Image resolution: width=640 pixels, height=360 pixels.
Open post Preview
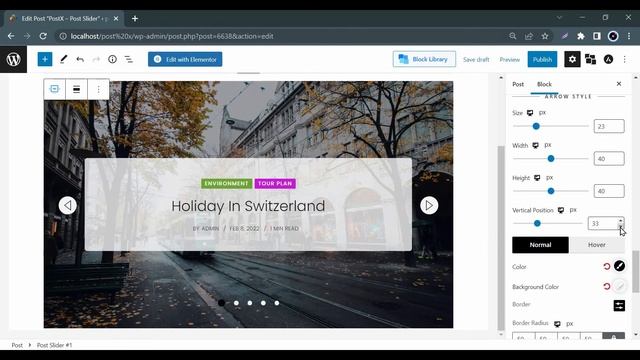coord(510,60)
